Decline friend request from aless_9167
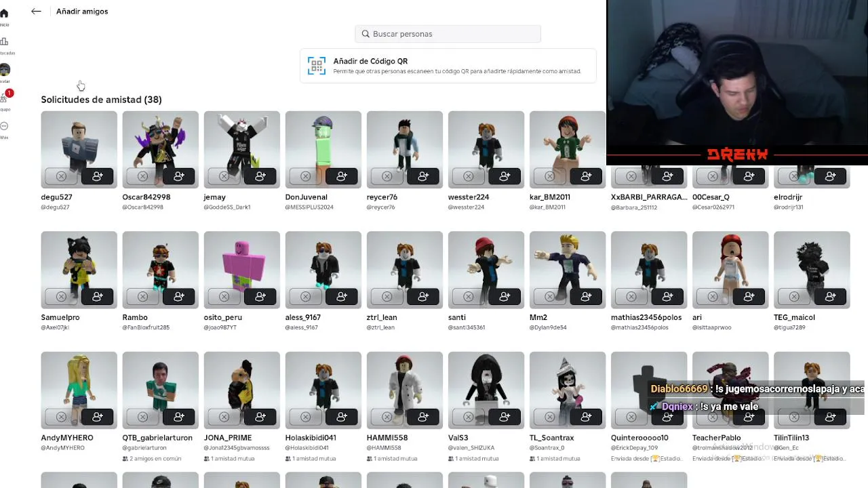Viewport: 868px width, 488px height. pos(305,296)
